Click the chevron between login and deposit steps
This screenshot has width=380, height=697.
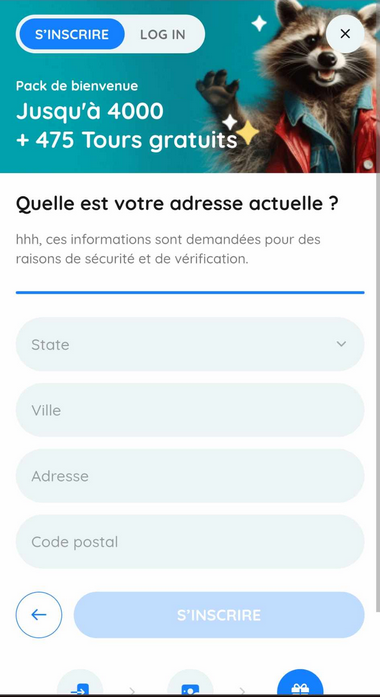pos(132,690)
